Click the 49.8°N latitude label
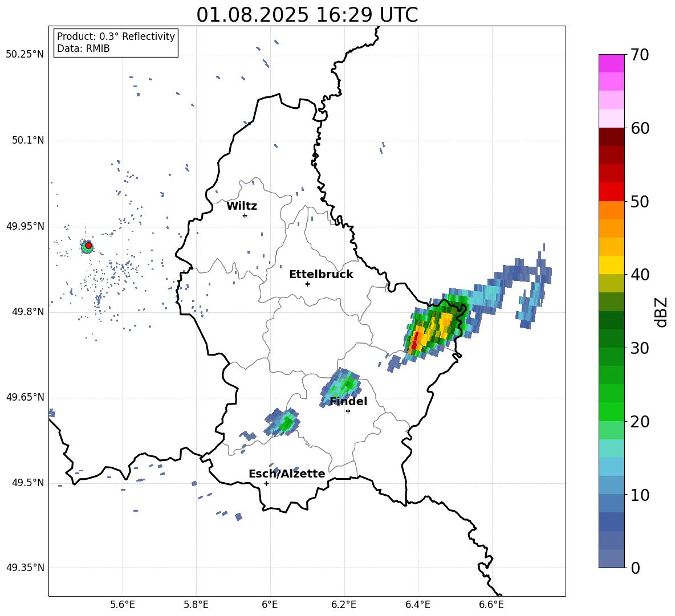Screen dimensions: 675x616 27,312
